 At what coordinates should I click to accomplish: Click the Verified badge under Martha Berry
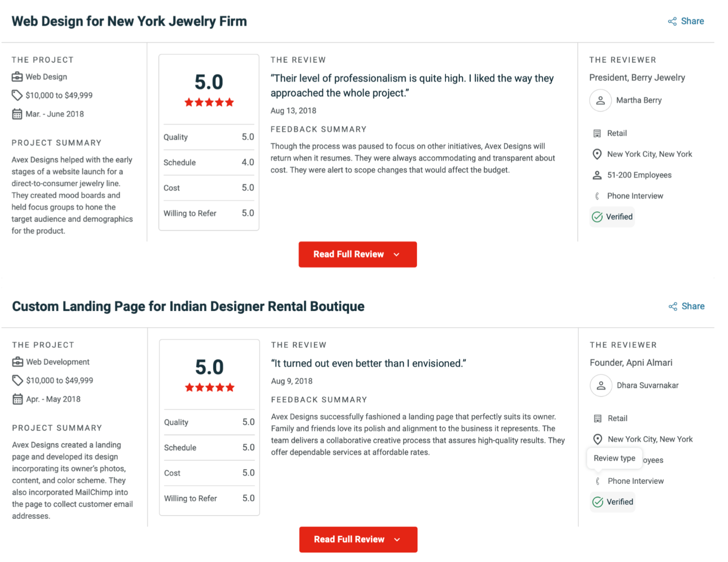(x=612, y=217)
